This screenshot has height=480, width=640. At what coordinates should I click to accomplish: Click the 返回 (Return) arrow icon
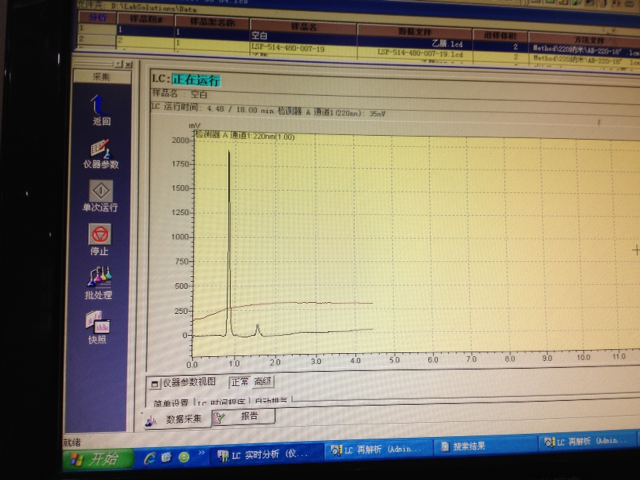tap(99, 105)
